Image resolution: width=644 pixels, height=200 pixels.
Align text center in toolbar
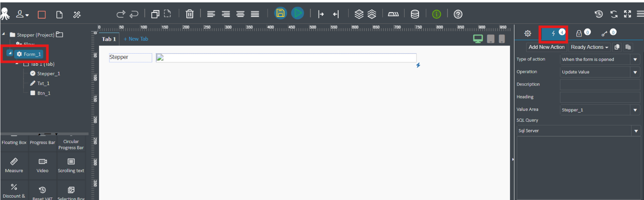240,14
